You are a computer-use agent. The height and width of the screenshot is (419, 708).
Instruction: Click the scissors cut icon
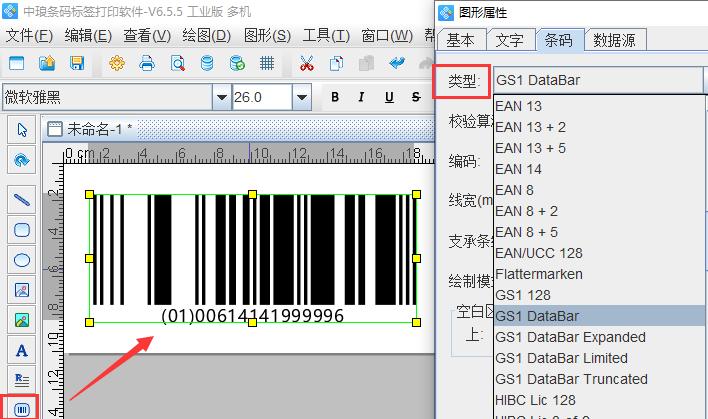(307, 63)
